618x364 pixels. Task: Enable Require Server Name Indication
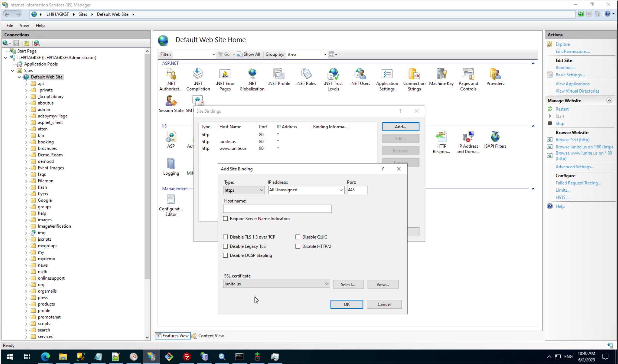click(226, 219)
